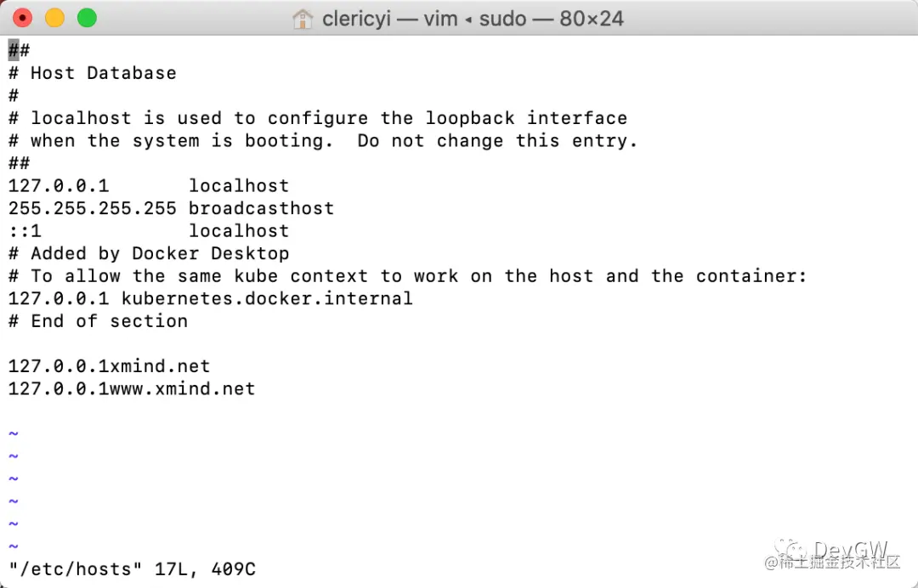The width and height of the screenshot is (918, 588).
Task: Minimize the terminal window with yellow button
Action: coord(54,18)
